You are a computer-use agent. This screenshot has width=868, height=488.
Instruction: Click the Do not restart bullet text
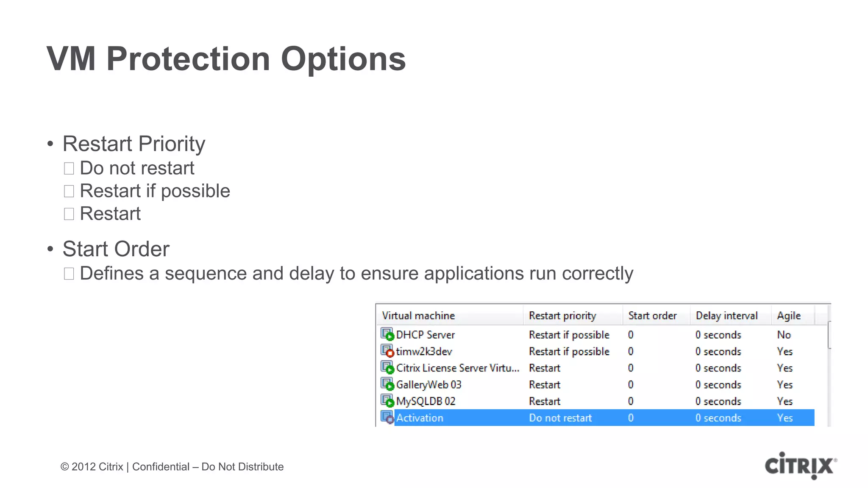click(137, 168)
